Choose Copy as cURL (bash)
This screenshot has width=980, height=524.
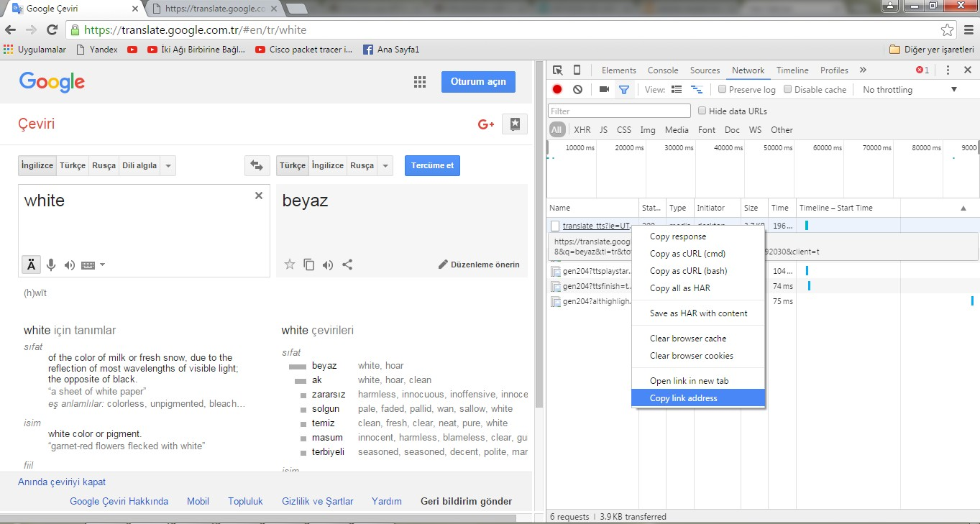coord(697,271)
